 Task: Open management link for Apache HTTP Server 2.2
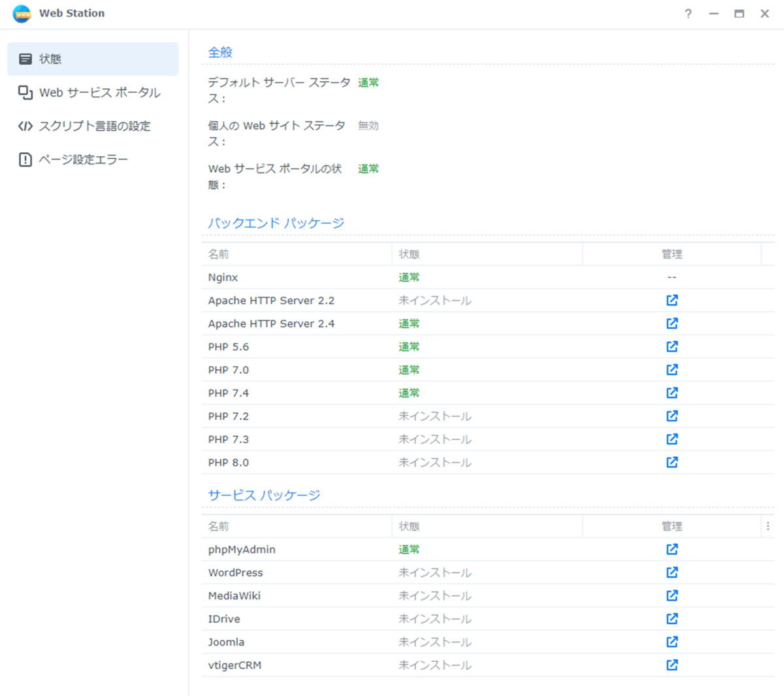(x=672, y=300)
